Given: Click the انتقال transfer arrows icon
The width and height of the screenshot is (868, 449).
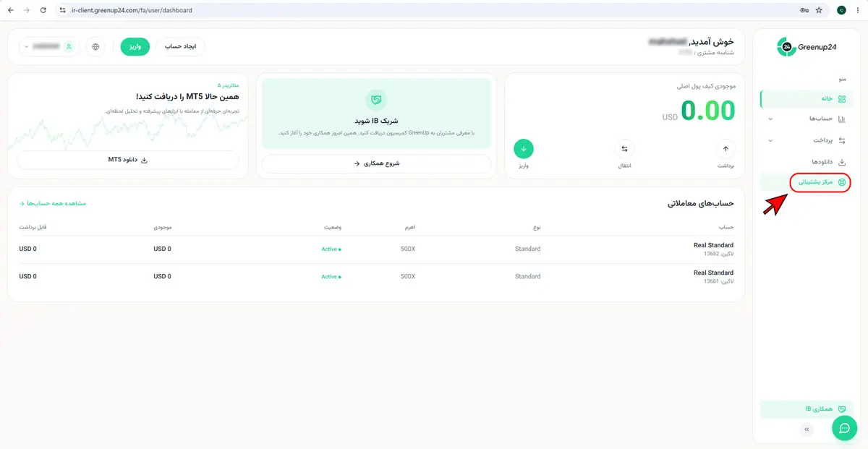Looking at the screenshot, I should point(624,149).
